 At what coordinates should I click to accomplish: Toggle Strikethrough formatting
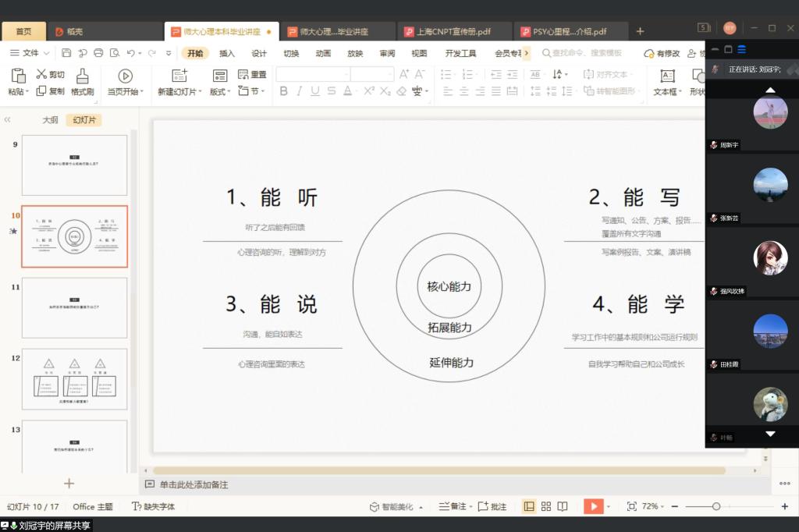coord(331,91)
